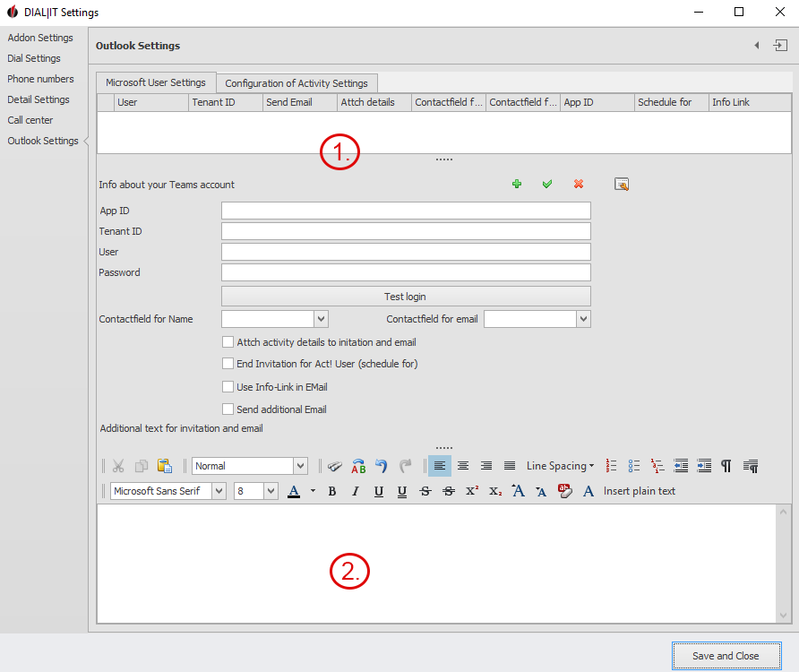
Task: Apply strikethrough formatting to invitation text
Action: tap(425, 491)
